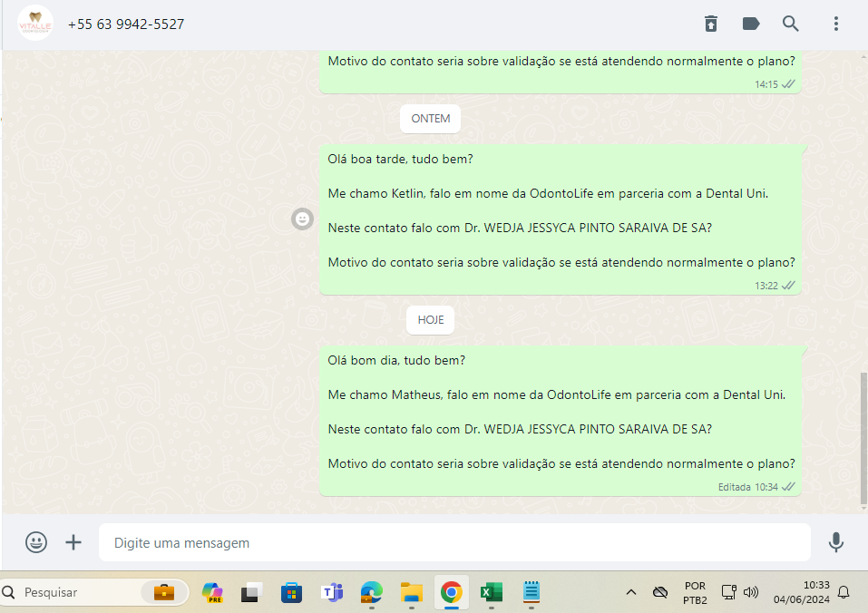This screenshot has width=868, height=613.
Task: Open Microsoft Teams from taskbar
Action: pyautogui.click(x=332, y=592)
